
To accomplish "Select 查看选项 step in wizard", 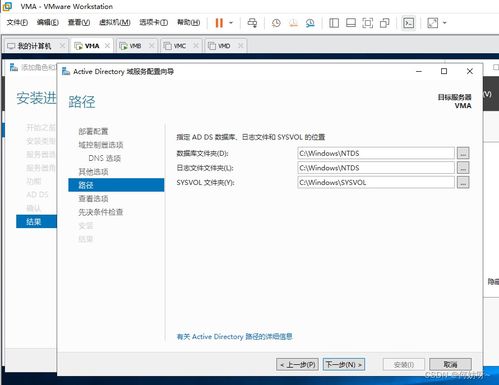I will click(93, 199).
